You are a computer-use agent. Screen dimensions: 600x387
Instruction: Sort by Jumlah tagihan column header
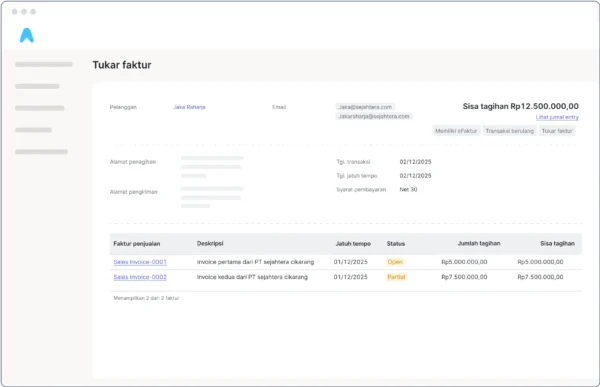(479, 243)
